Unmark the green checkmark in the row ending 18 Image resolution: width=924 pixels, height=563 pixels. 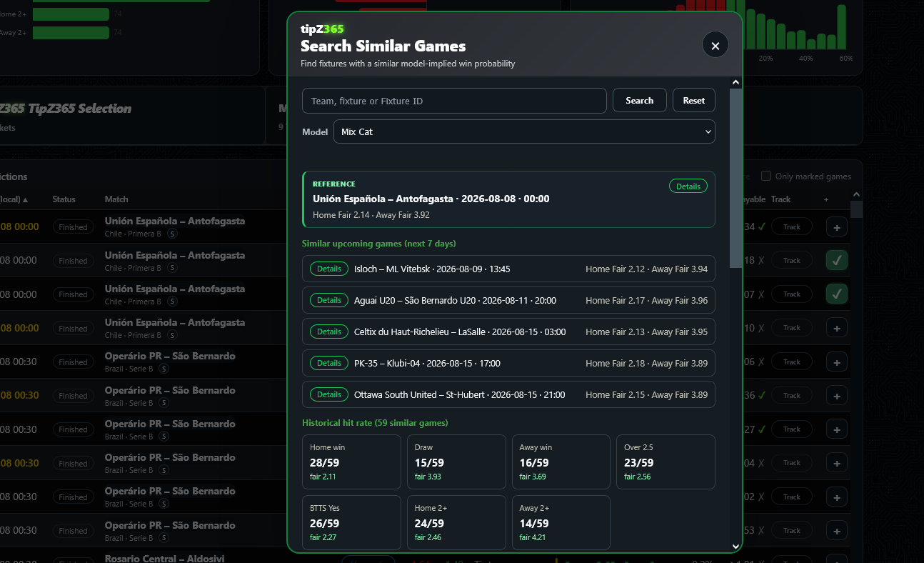pos(836,260)
